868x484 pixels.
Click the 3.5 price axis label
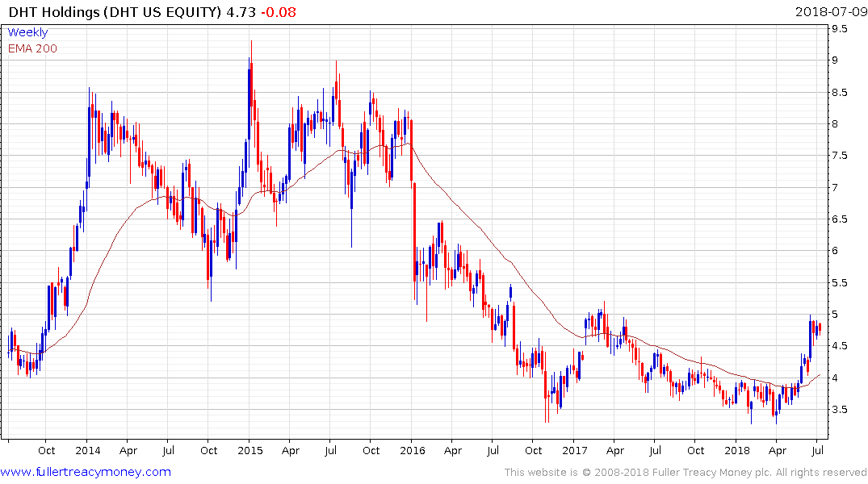click(x=839, y=409)
